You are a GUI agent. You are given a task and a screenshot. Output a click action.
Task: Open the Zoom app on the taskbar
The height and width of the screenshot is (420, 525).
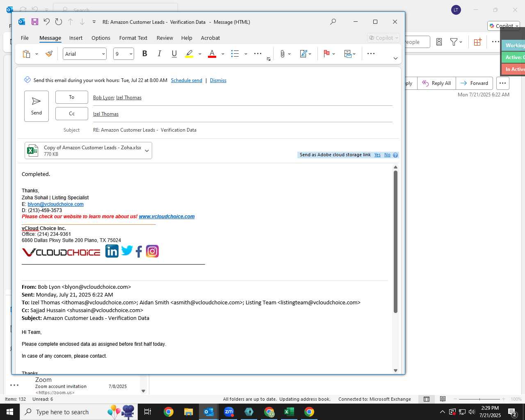pos(229,412)
